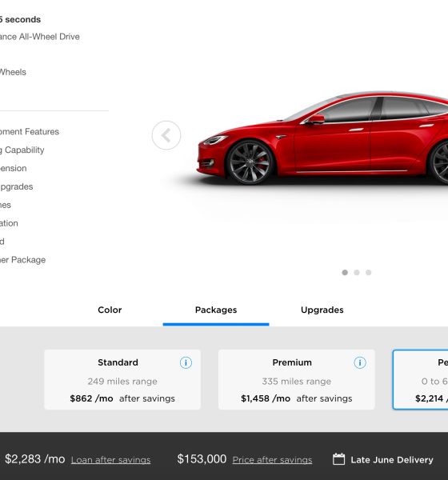Open Premium package info icon
This screenshot has width=448, height=480.
point(360,362)
